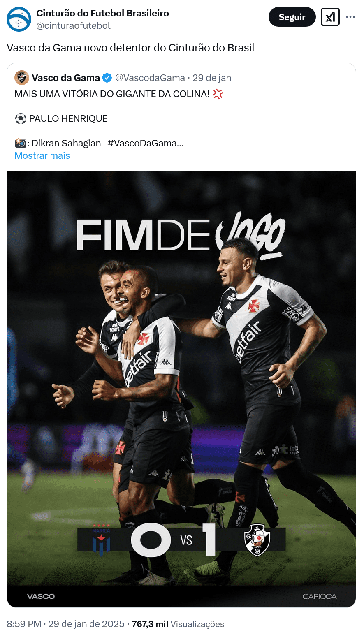364x637 pixels.
Task: Click the Vasco da Gama display name
Action: [66, 78]
